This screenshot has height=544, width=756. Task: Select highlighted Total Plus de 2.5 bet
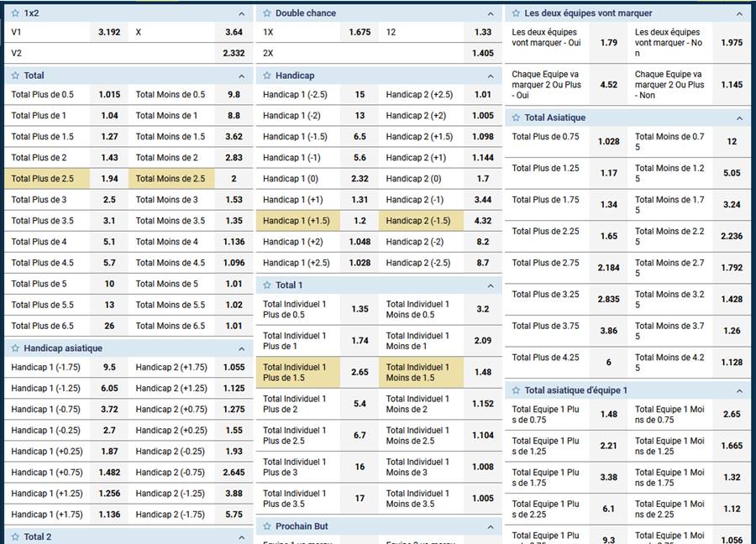click(x=66, y=179)
